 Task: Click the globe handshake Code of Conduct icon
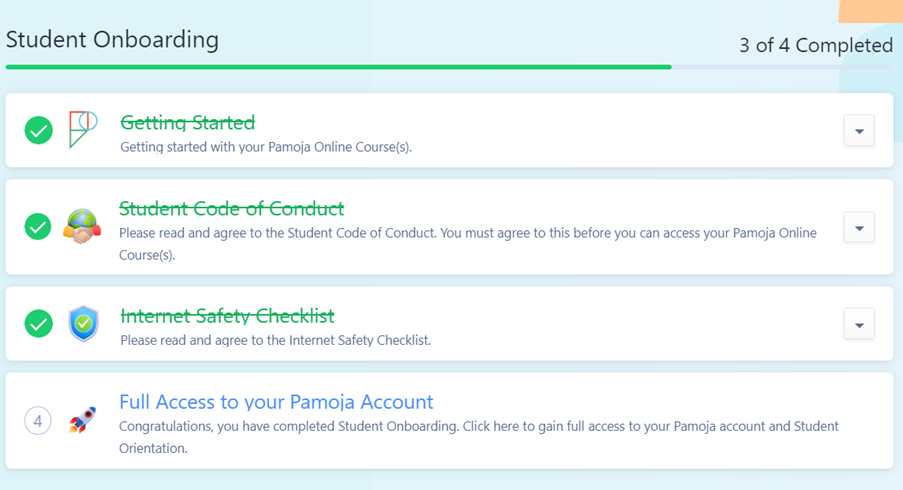(x=82, y=226)
